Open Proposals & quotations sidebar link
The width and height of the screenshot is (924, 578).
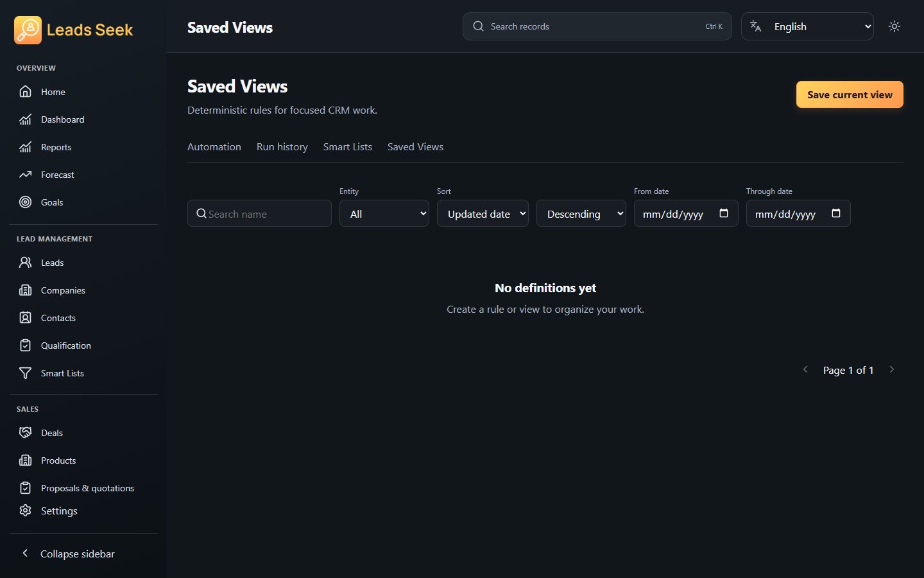pos(83,488)
